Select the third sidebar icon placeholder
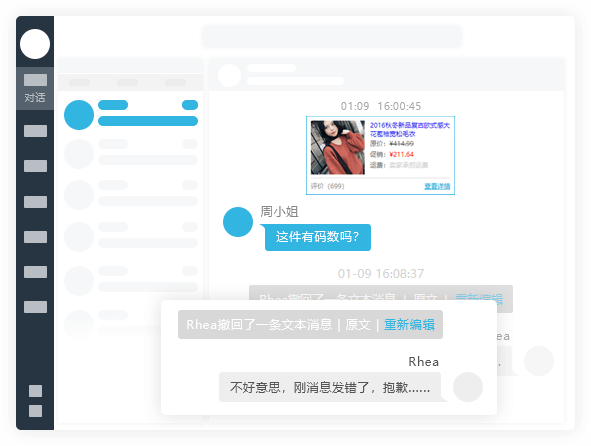591x446 pixels. [35, 166]
